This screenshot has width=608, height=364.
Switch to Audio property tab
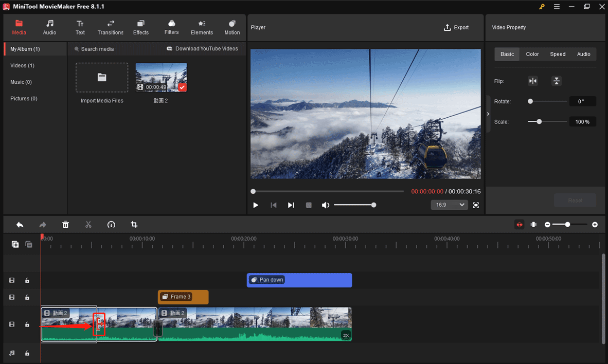[584, 54]
